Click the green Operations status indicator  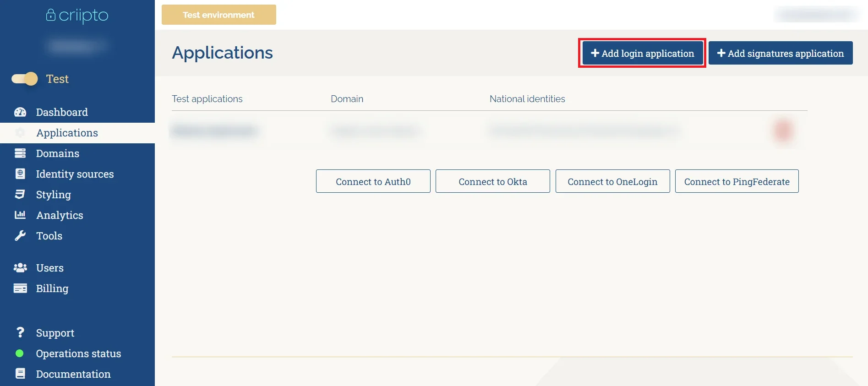point(20,353)
